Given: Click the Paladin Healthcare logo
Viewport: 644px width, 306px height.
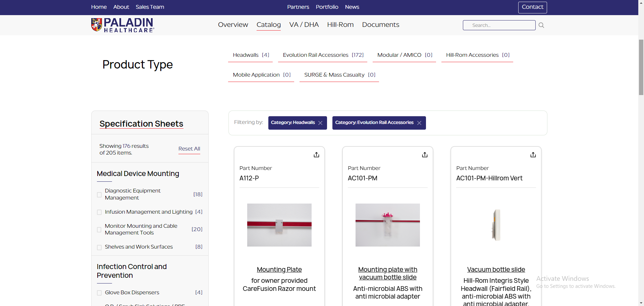Looking at the screenshot, I should (123, 25).
